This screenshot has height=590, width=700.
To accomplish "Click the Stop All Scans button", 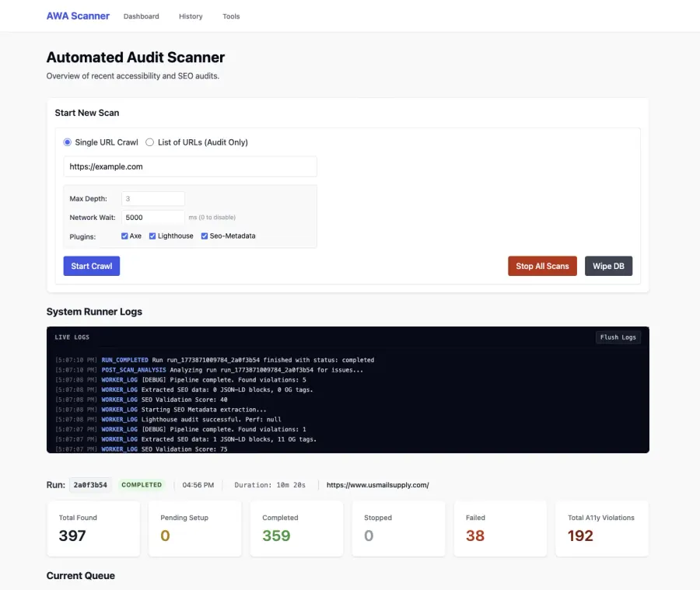I will [542, 266].
